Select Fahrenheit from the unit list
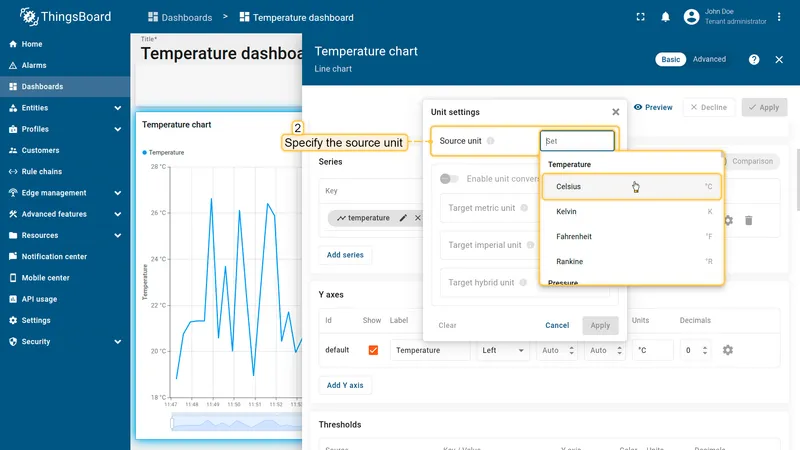The image size is (800, 450). [x=632, y=236]
